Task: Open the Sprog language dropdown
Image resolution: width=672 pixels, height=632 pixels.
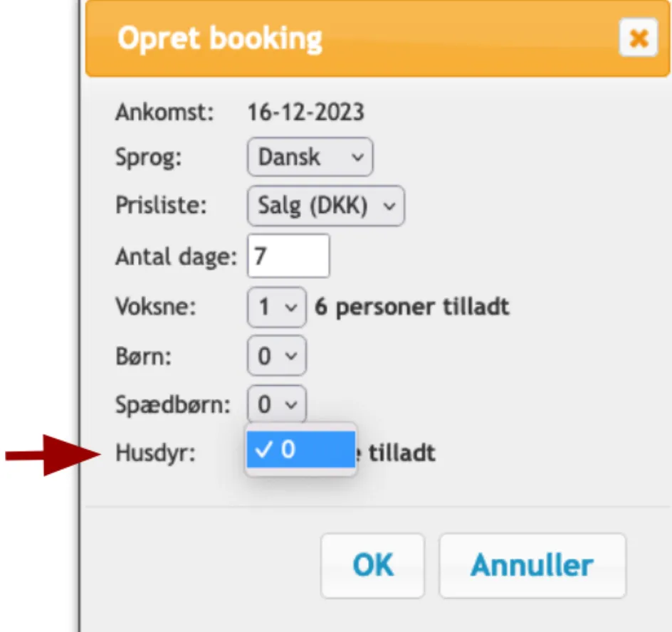Action: [310, 157]
